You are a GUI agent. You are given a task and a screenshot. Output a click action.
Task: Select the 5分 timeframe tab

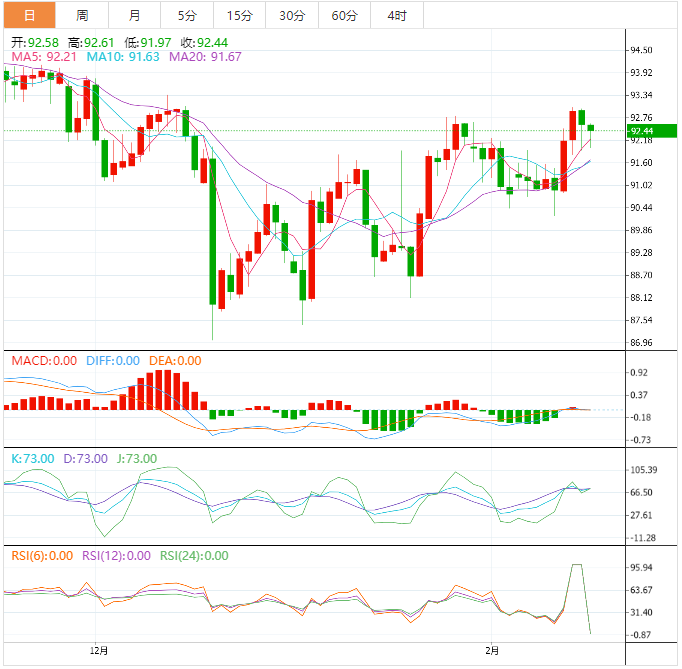(x=187, y=15)
